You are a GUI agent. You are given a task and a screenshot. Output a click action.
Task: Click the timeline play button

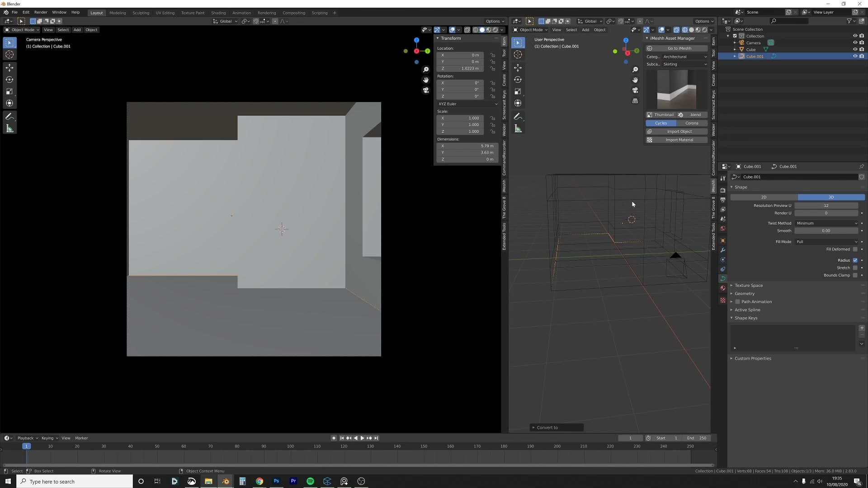[x=362, y=438]
